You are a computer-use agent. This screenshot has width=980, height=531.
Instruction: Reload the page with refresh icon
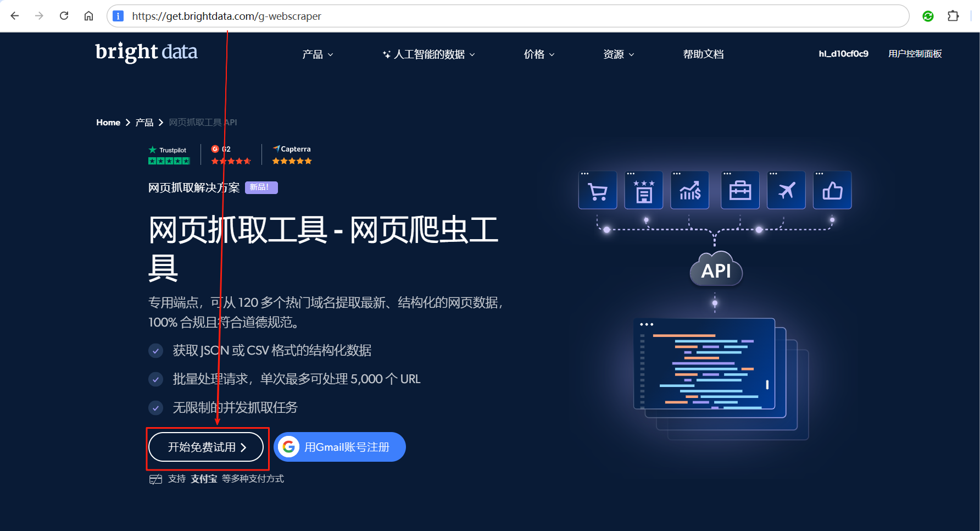coord(64,16)
